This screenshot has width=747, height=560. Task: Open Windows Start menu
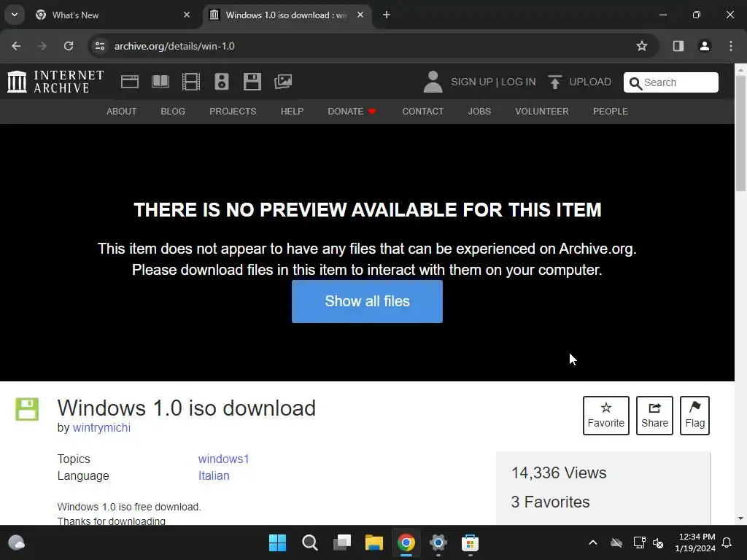coord(277,542)
